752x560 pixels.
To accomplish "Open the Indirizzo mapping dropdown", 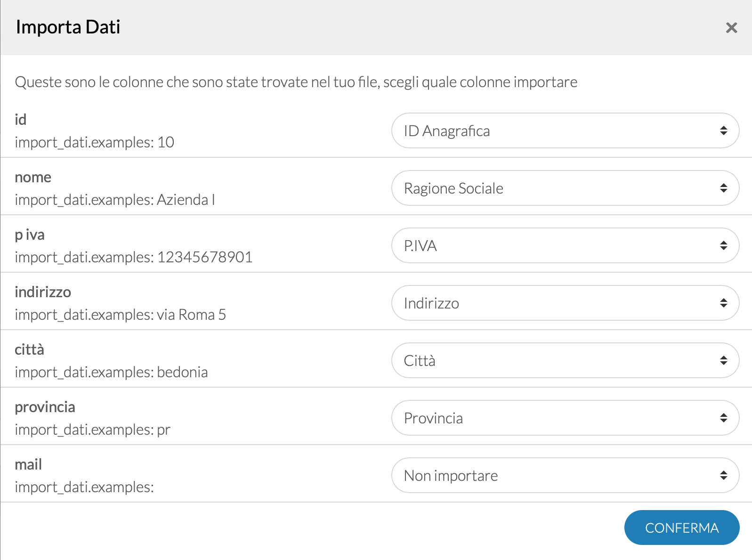I will (x=565, y=303).
